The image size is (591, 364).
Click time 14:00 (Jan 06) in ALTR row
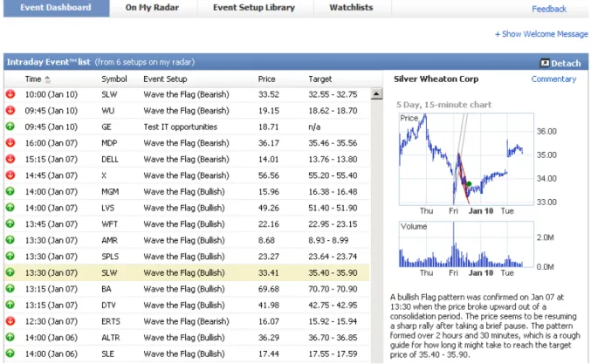(x=51, y=337)
